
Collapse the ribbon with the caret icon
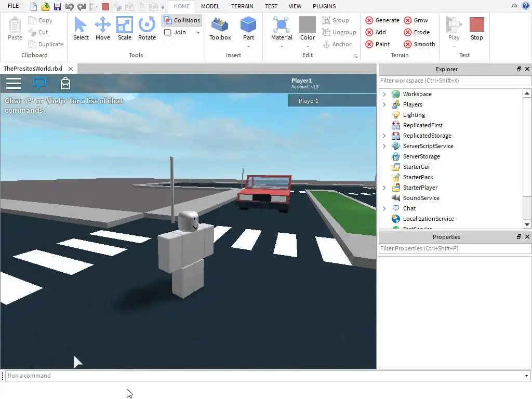pyautogui.click(x=514, y=6)
